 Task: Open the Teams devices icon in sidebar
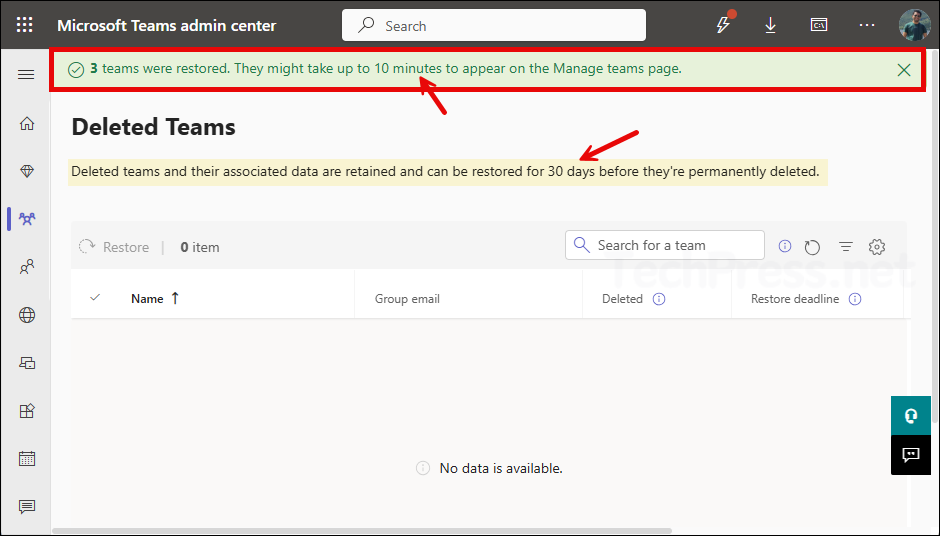(27, 363)
